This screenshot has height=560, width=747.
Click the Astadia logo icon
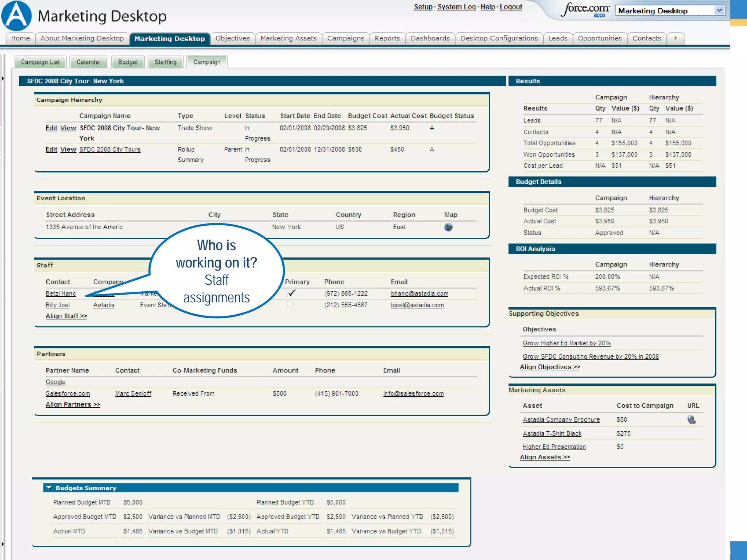point(16,16)
